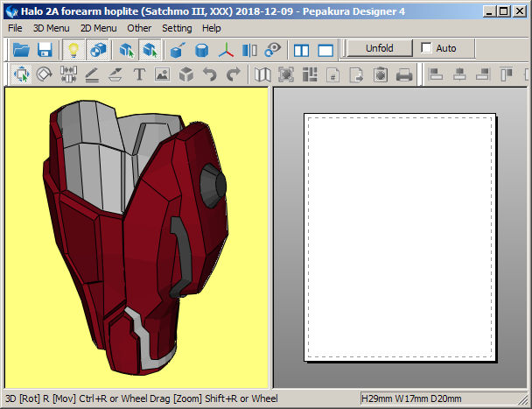This screenshot has height=409, width=532.
Task: Select the insert image tool icon
Action: [x=162, y=75]
